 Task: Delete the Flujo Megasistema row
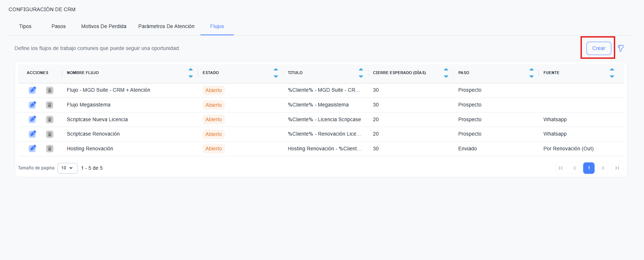point(50,105)
